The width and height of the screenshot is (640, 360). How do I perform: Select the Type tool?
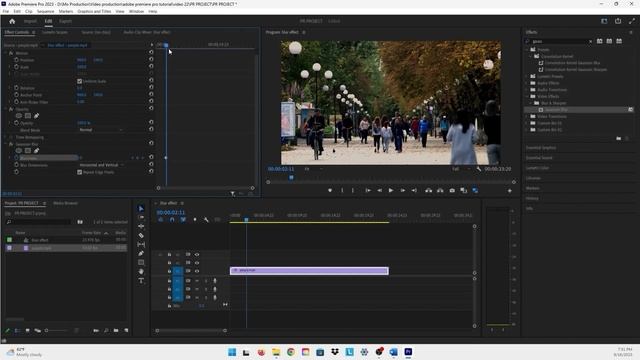click(x=141, y=281)
